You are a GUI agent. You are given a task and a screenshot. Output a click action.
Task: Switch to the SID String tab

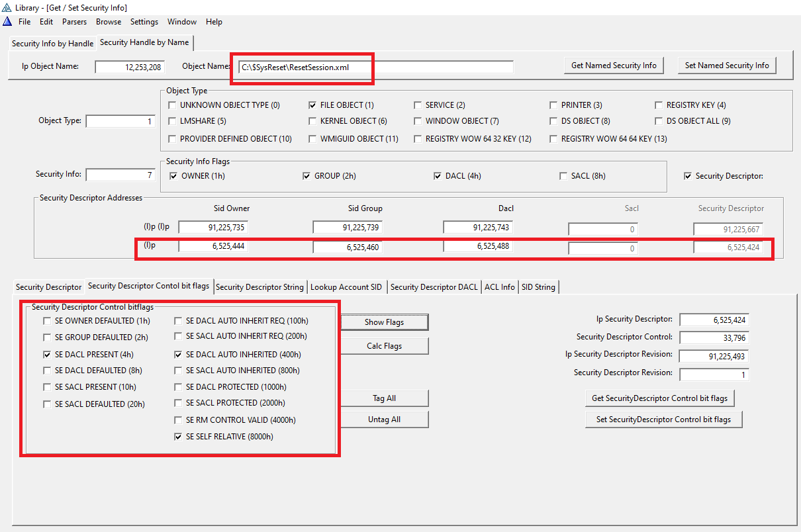pyautogui.click(x=538, y=287)
